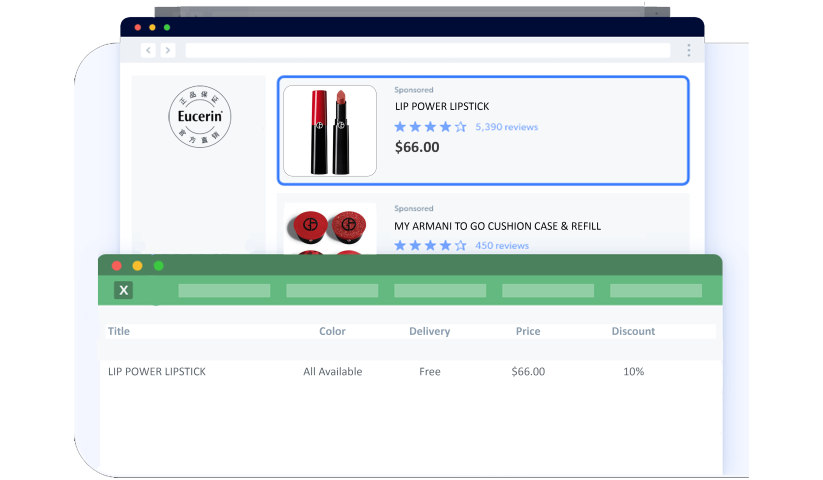Select the Free delivery cell

pos(429,371)
